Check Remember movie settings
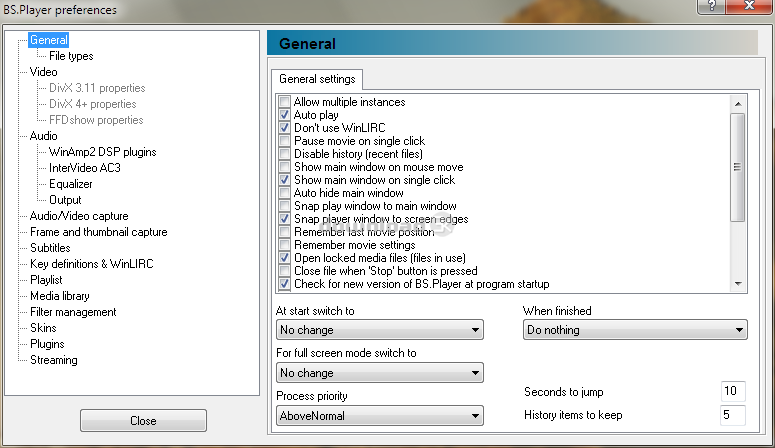Image resolution: width=775 pixels, height=448 pixels. point(284,245)
